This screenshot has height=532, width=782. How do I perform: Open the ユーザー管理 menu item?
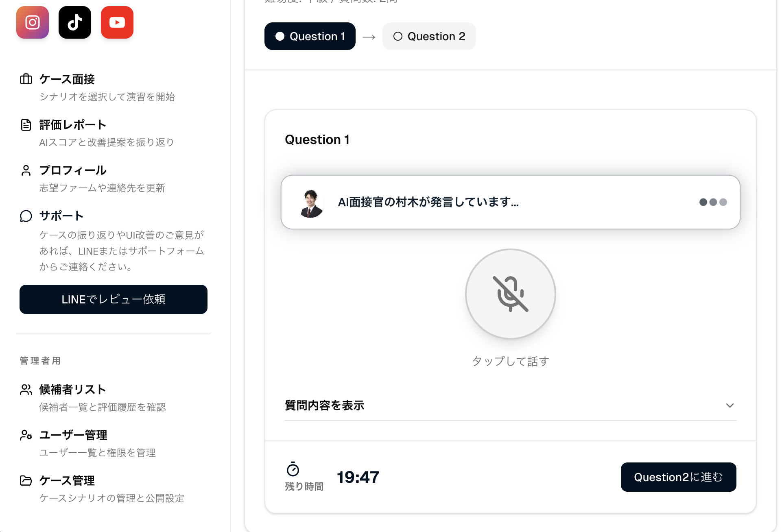click(73, 435)
